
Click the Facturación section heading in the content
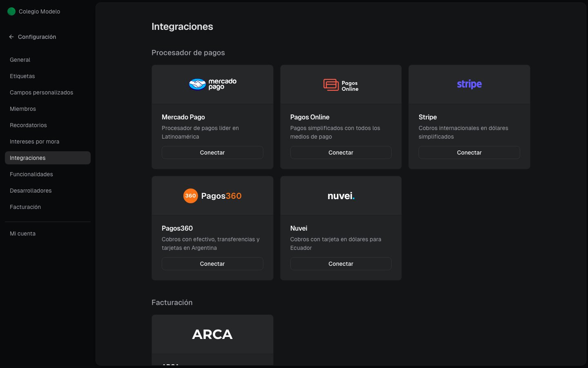[172, 303]
